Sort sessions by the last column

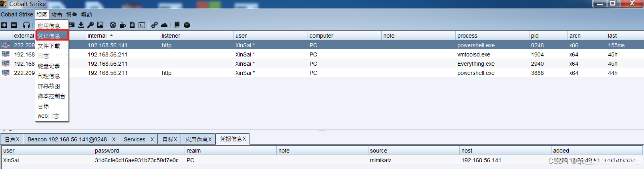click(x=625, y=36)
